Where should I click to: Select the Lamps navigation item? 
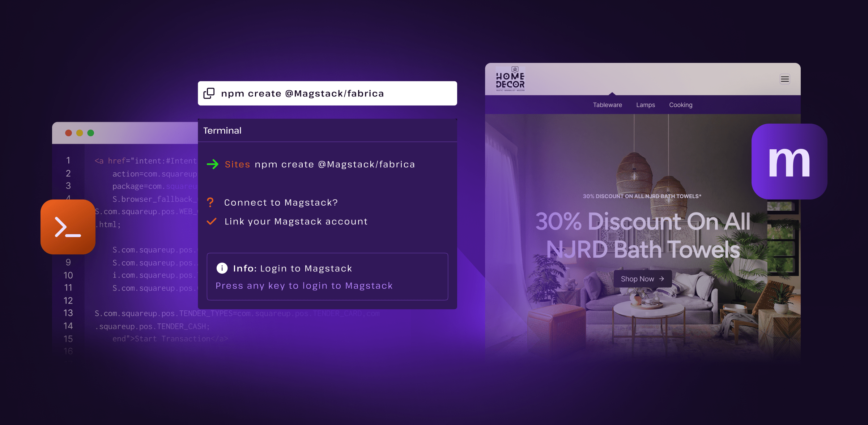point(645,105)
